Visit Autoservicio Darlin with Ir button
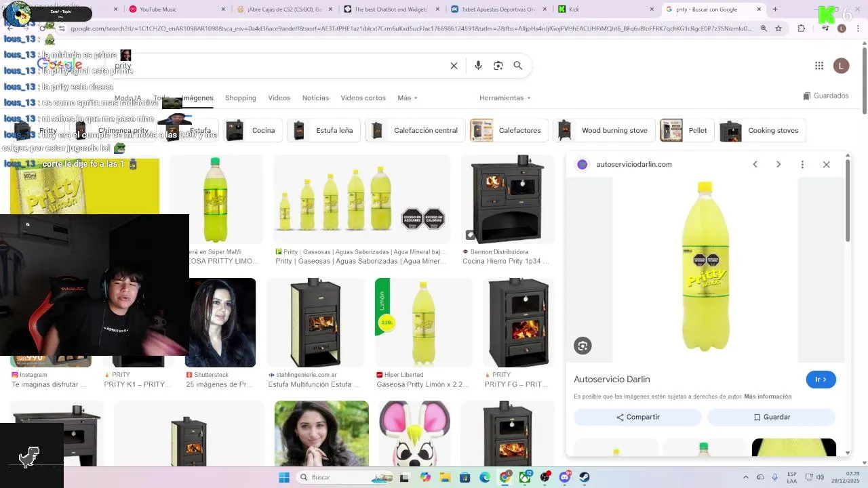The image size is (868, 488). (821, 380)
